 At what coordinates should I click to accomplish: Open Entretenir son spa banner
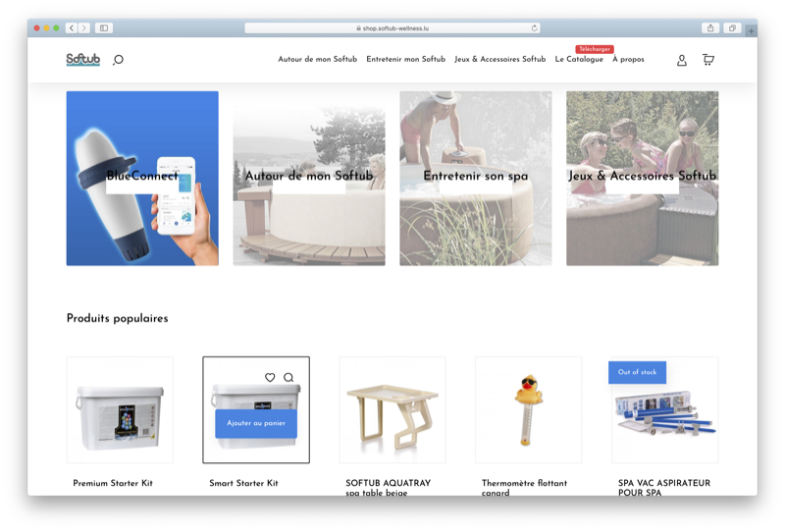click(x=476, y=179)
